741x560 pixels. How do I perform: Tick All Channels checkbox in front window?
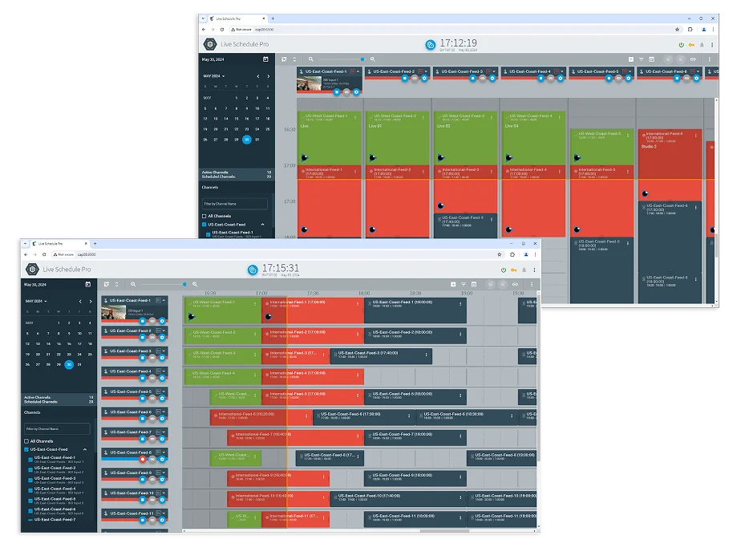(26, 441)
